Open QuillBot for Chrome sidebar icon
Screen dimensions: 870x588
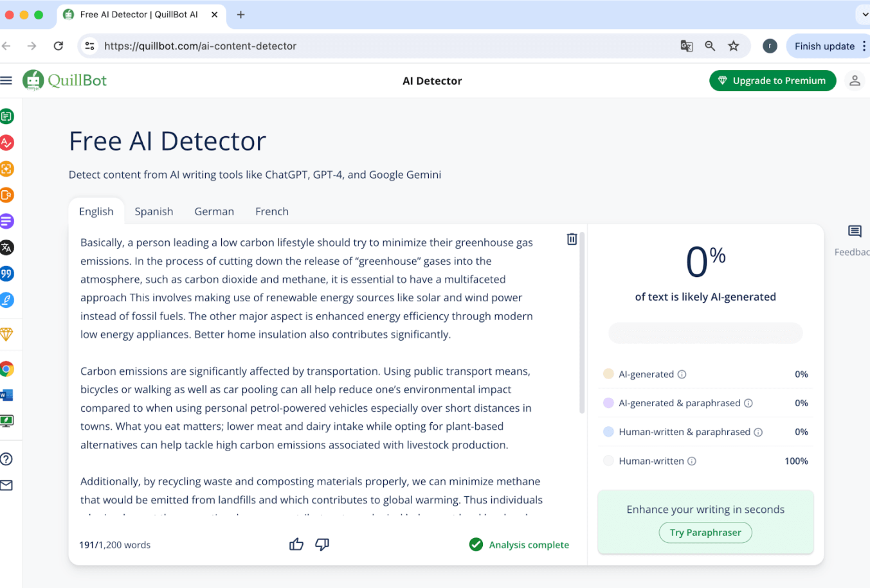[6, 369]
